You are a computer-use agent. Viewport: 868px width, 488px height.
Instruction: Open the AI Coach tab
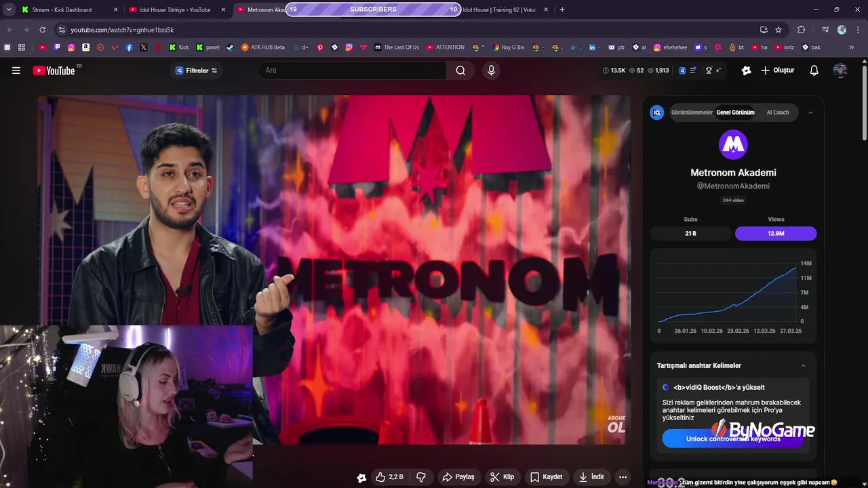777,113
